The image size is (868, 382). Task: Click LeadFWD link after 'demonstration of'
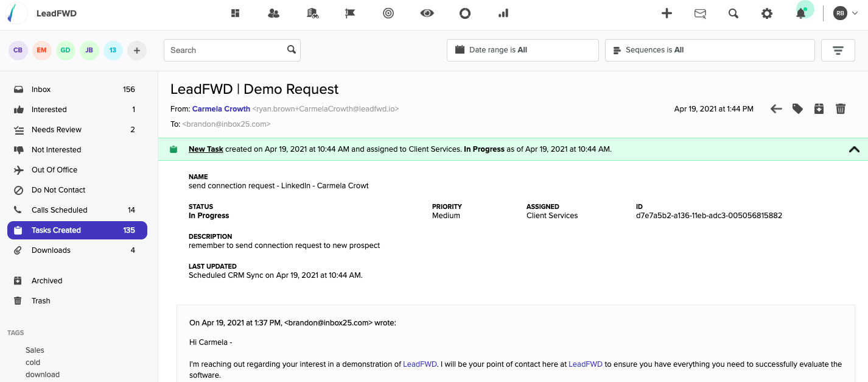420,364
